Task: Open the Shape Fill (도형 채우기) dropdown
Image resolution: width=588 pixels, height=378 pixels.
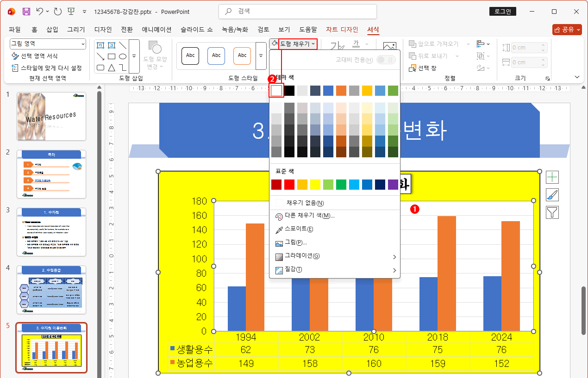Action: [298, 44]
